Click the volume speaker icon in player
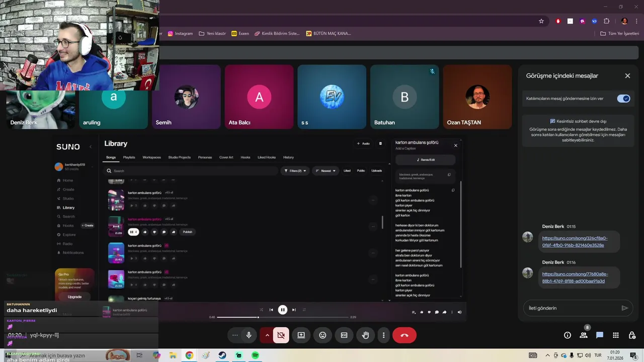 tap(459, 312)
